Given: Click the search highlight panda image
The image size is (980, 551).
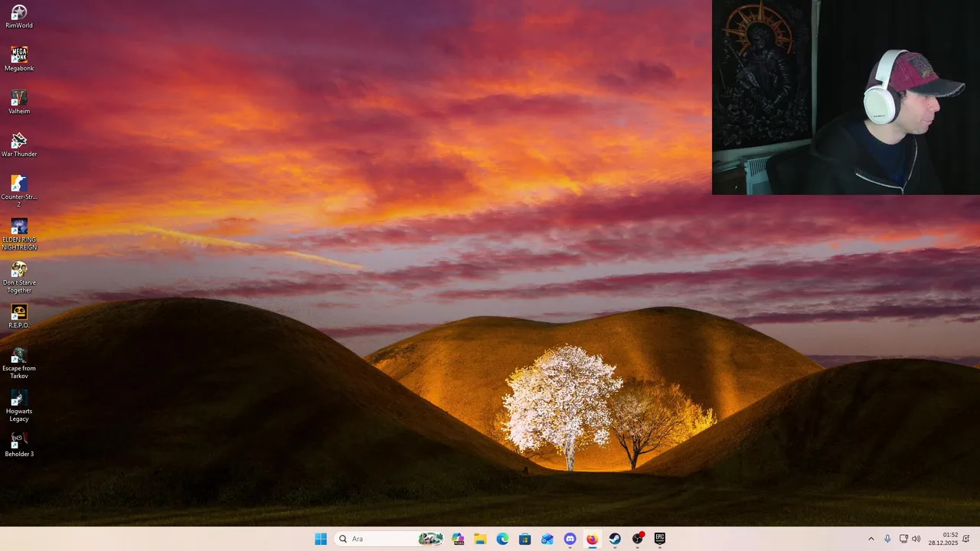Looking at the screenshot, I should [431, 539].
